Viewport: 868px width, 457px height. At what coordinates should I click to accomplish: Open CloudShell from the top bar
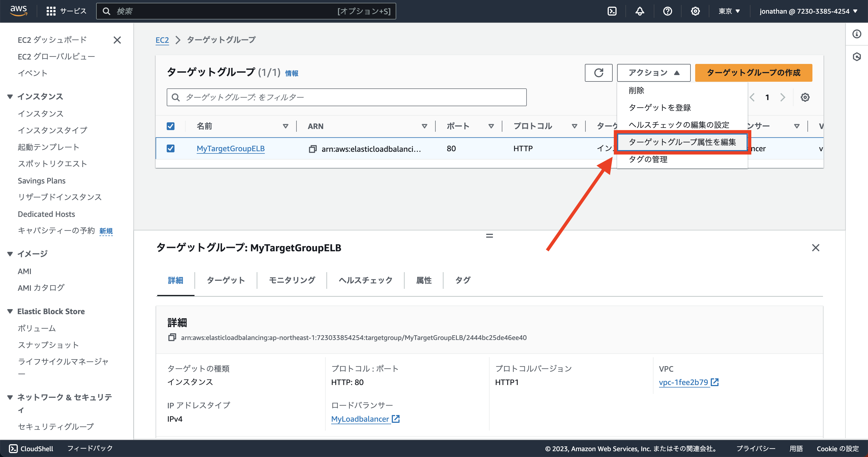point(612,11)
